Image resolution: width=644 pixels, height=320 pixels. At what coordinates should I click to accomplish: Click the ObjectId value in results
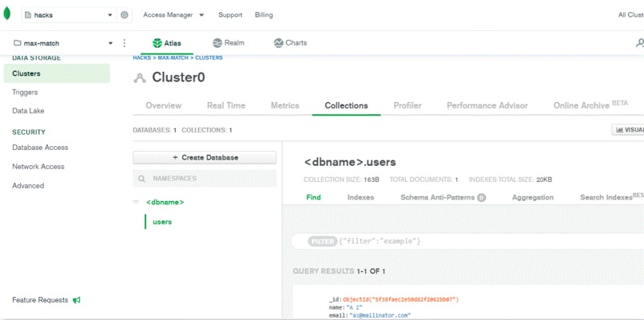[x=401, y=299]
